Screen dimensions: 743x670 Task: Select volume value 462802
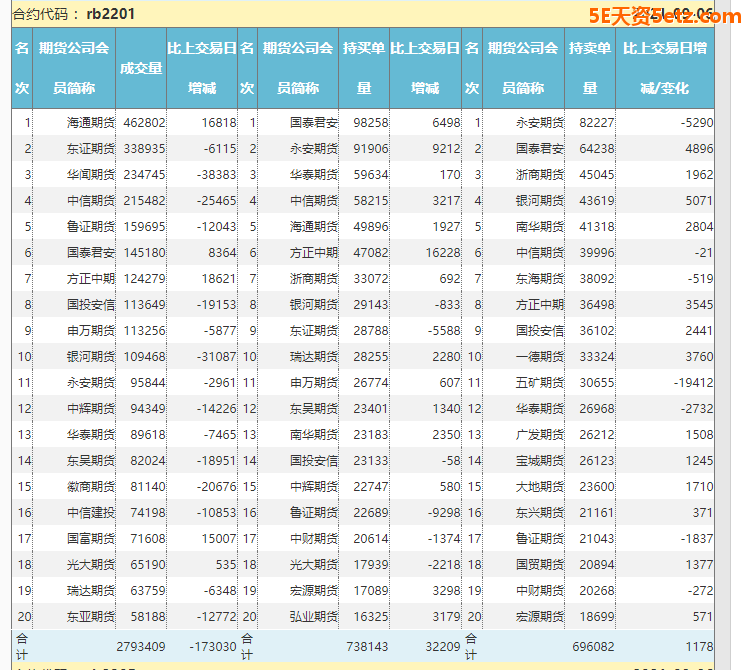pyautogui.click(x=144, y=123)
